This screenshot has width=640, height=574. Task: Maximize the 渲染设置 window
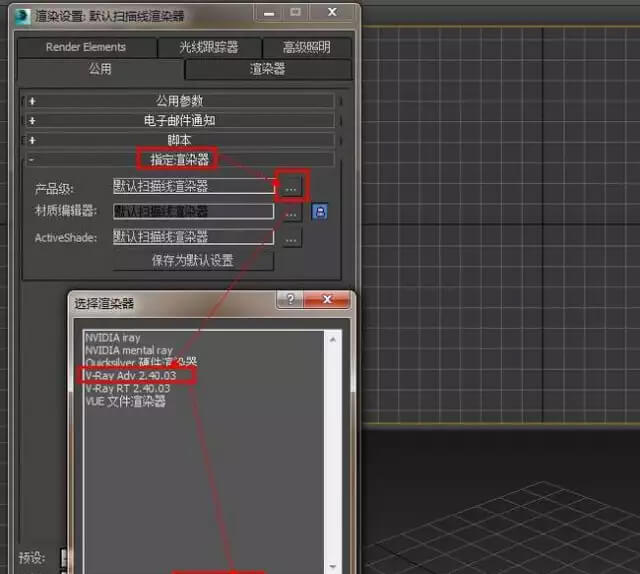296,13
